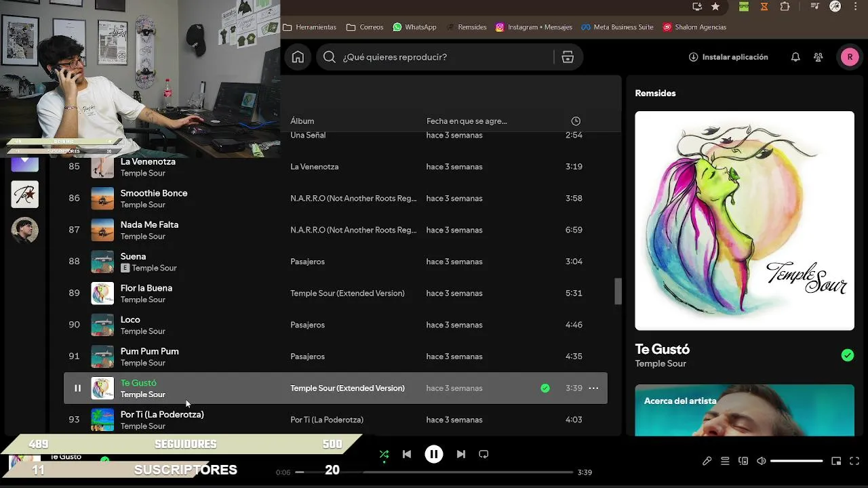Select the song Pum Pum Pum
This screenshot has height=488, width=868.
pyautogui.click(x=150, y=351)
